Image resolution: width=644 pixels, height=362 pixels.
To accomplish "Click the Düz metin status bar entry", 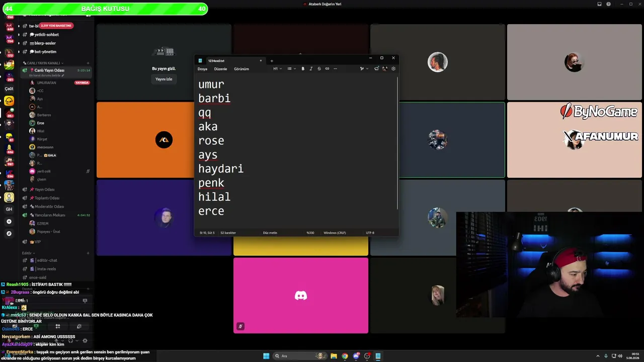I will pyautogui.click(x=270, y=233).
